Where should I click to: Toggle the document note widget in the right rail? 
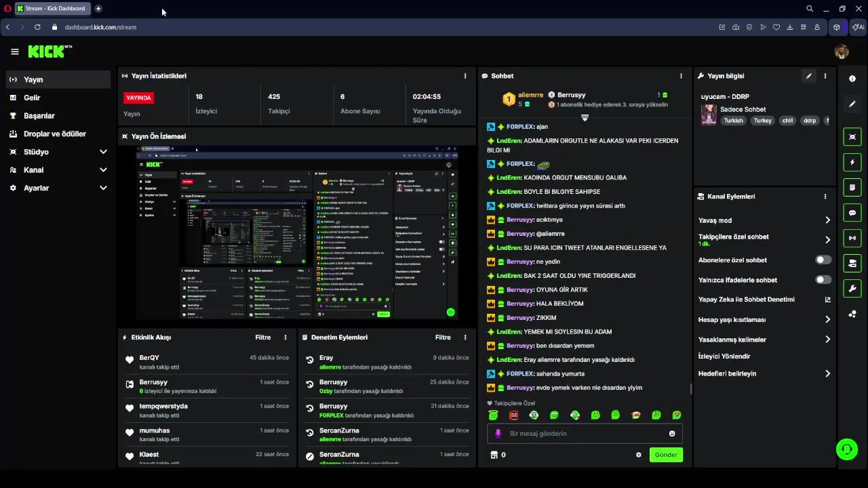(x=852, y=187)
